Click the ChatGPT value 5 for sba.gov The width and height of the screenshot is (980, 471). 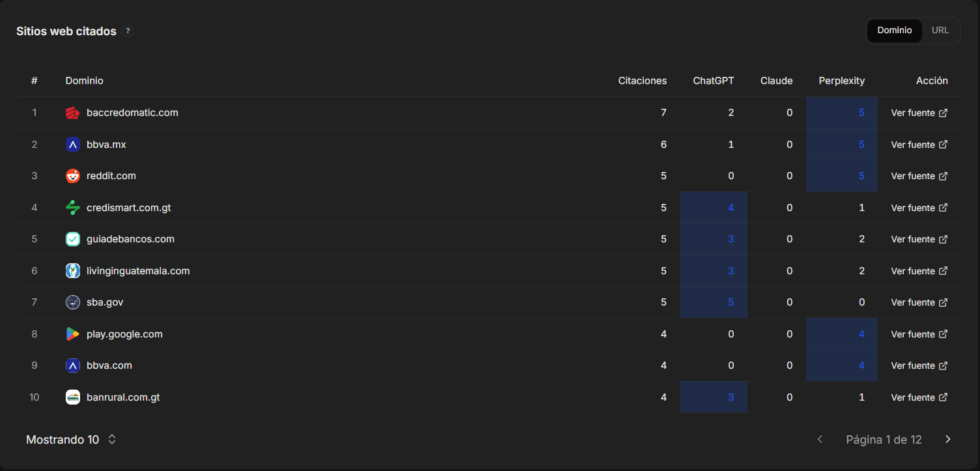pyautogui.click(x=731, y=302)
